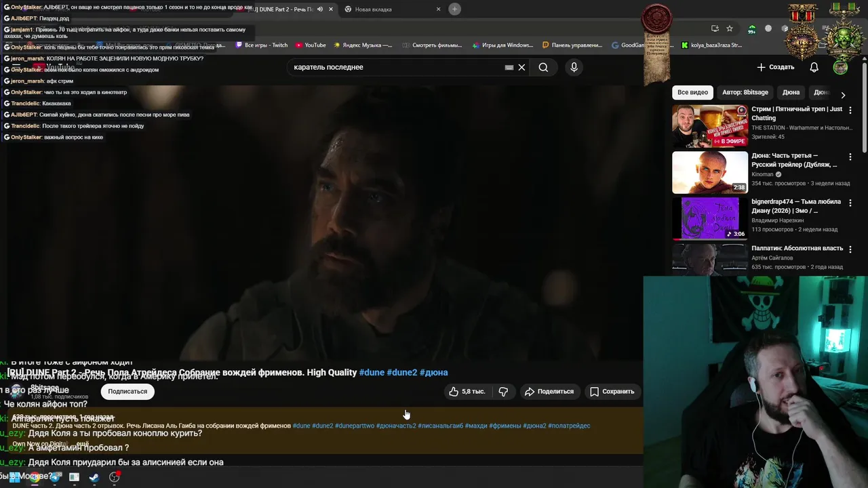
Task: Open the #dune hashtag in the title
Action: click(372, 372)
